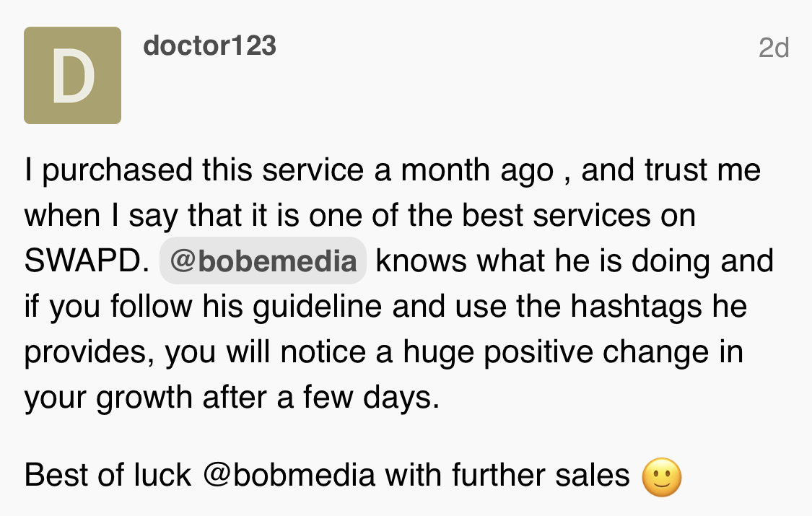Click the word knows after the mention
Viewport: 812px width, 516px height.
(421, 260)
